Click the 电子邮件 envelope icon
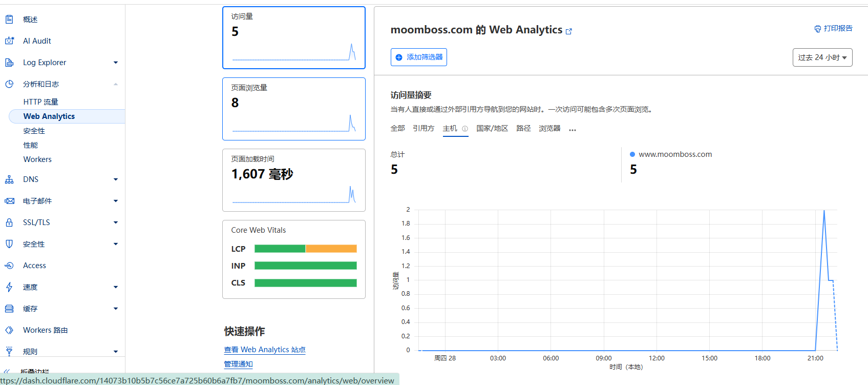This screenshot has height=385, width=868. point(9,201)
